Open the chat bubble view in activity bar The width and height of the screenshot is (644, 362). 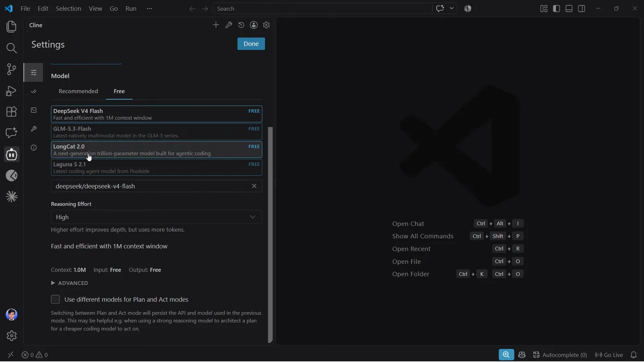tap(11, 133)
